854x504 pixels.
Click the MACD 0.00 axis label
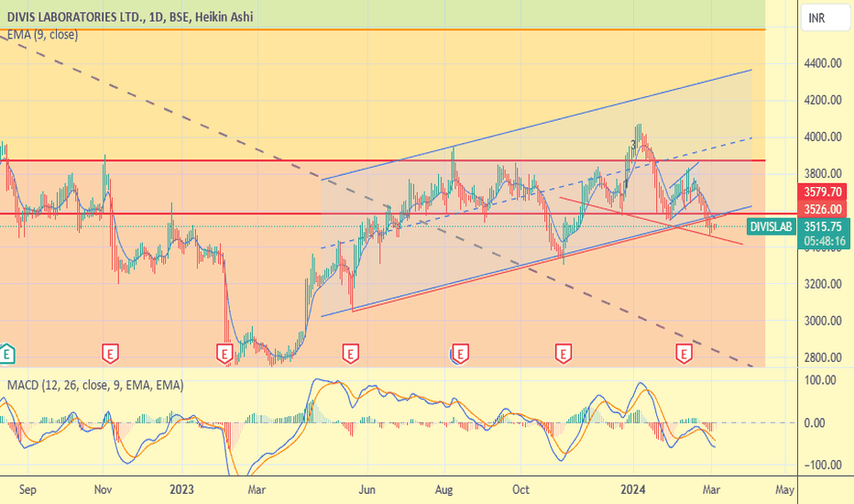point(815,422)
